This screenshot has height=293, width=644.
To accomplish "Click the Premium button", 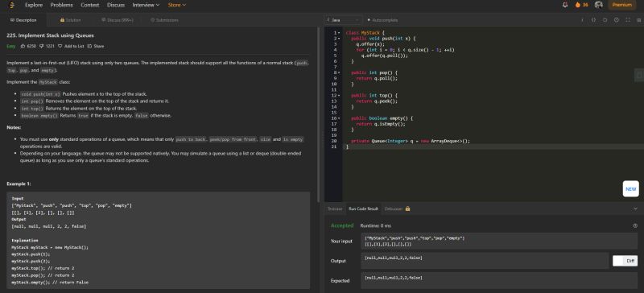I will click(x=621, y=5).
